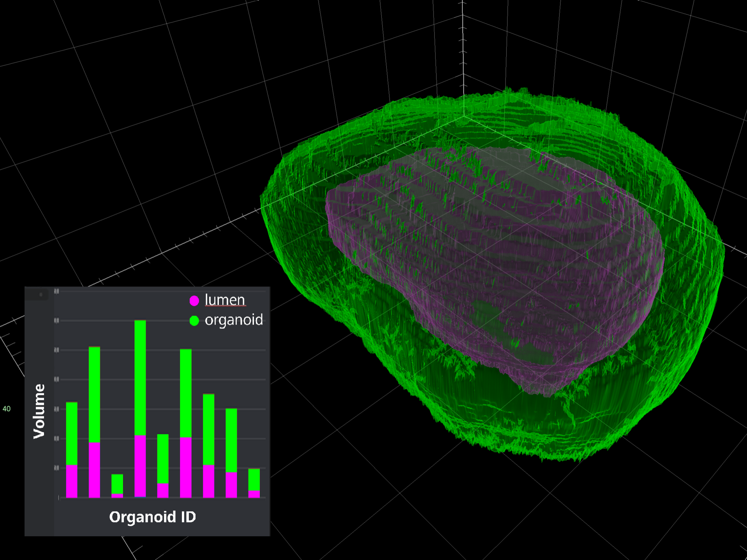
Task: Select the last bar's green organoid segment
Action: coord(254,479)
